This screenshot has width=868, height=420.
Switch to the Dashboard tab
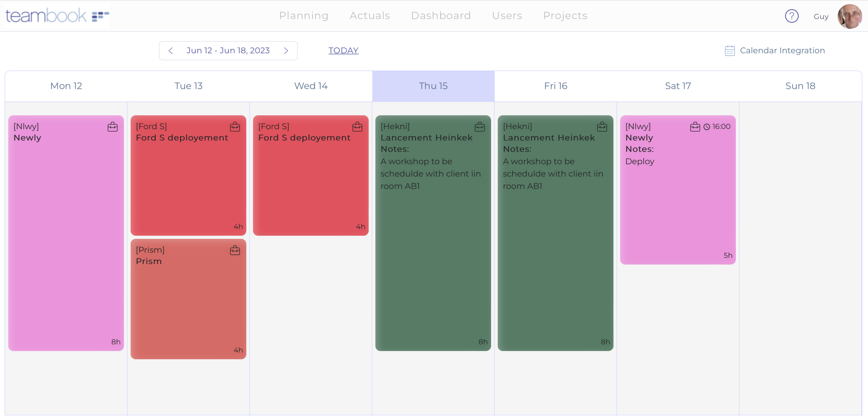click(441, 16)
